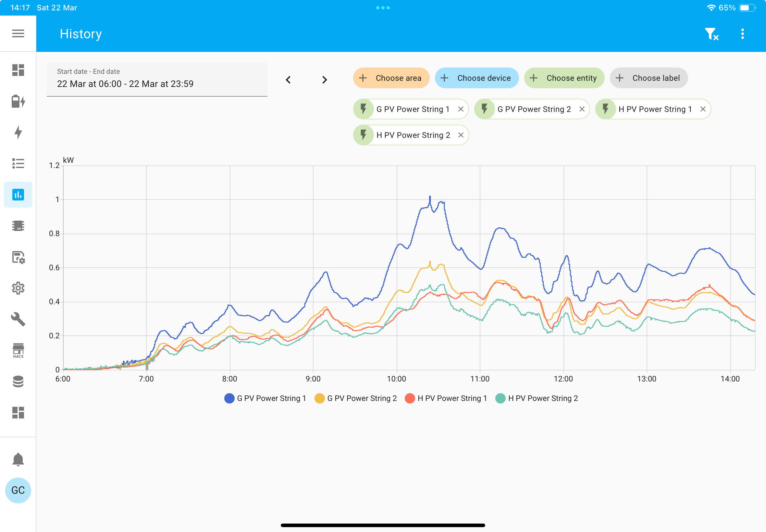Toggle H PV Power String 1 legend series
Screen dimensions: 766x532
(x=446, y=398)
